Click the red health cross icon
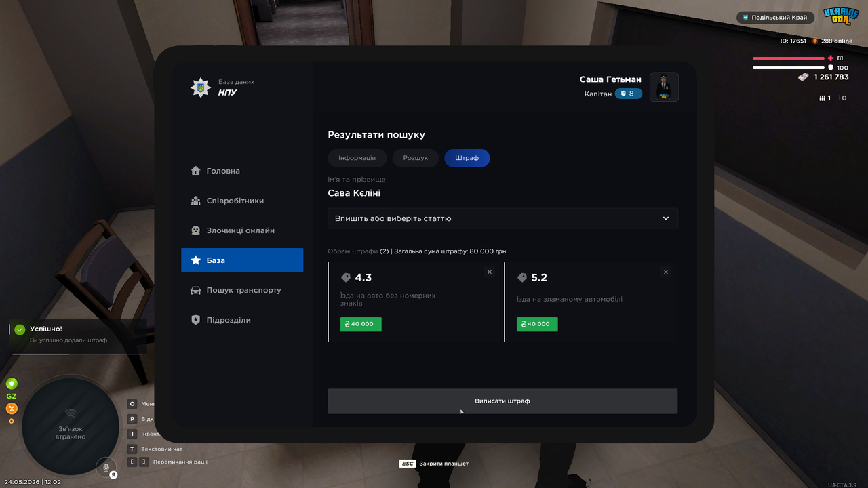The image size is (868, 488). [830, 58]
